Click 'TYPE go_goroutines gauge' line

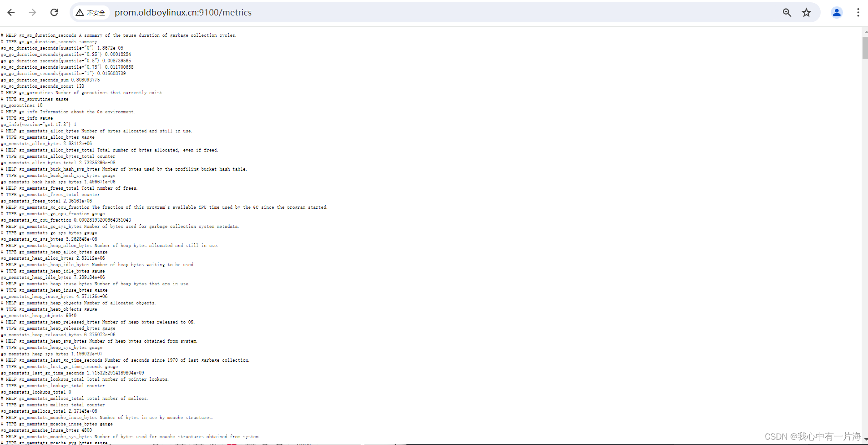(x=35, y=99)
